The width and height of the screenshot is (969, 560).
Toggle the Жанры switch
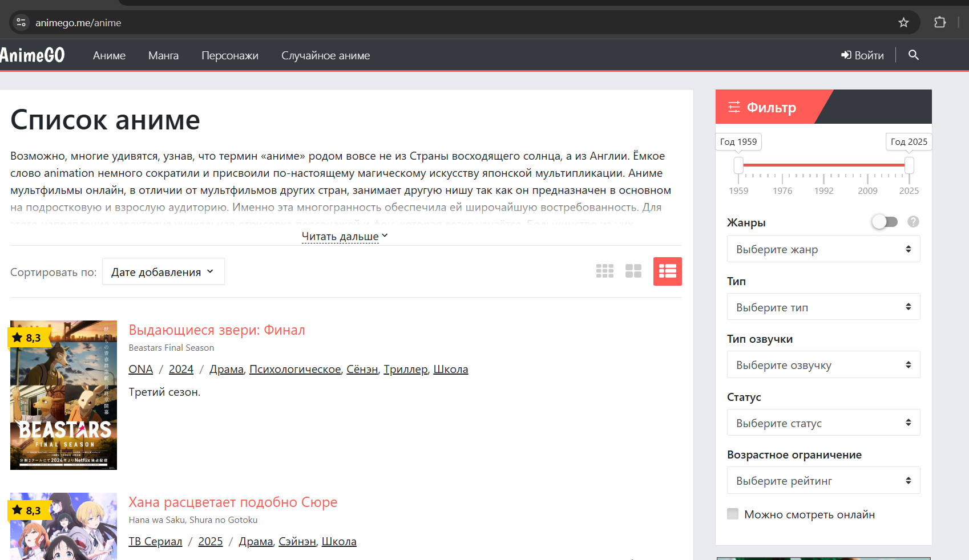[x=885, y=222]
